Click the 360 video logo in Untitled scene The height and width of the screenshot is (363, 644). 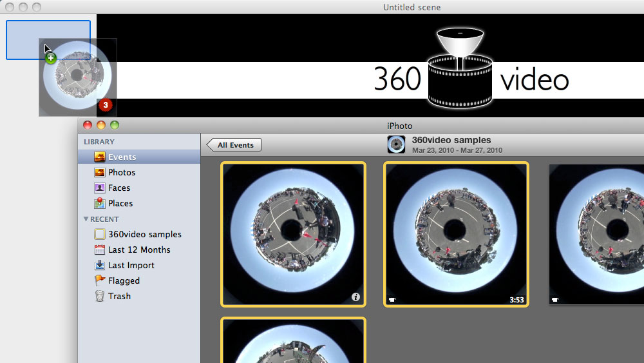471,68
